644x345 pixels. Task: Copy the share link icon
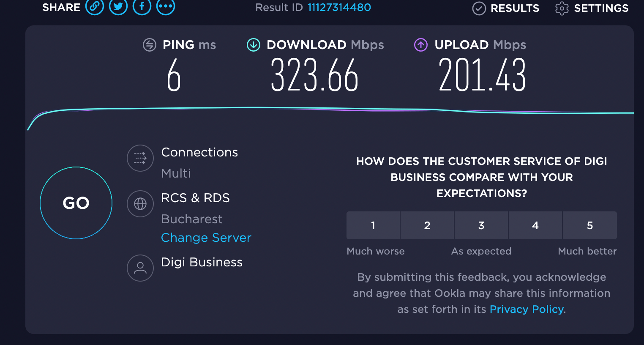[x=95, y=7]
